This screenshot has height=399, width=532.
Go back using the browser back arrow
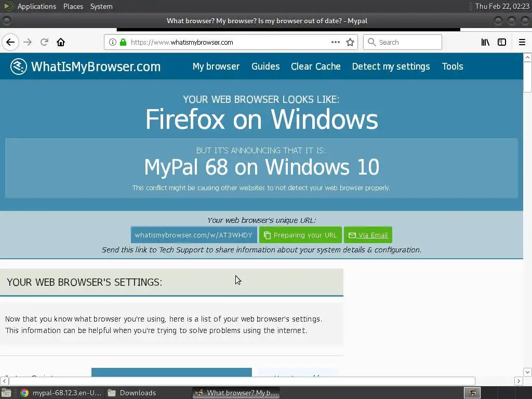pos(10,42)
